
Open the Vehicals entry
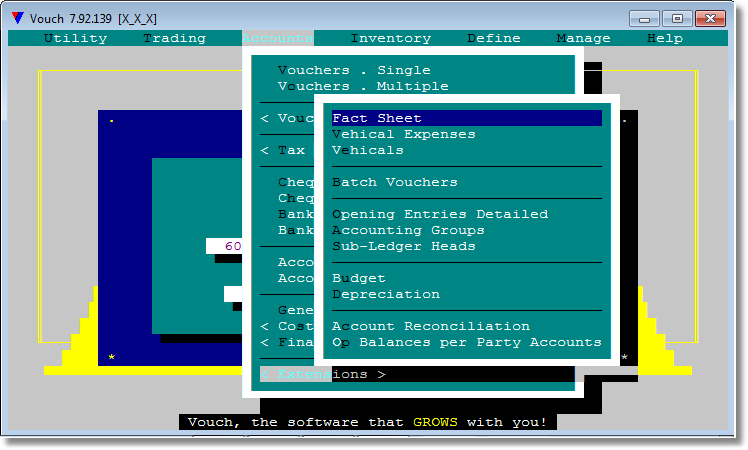click(368, 150)
